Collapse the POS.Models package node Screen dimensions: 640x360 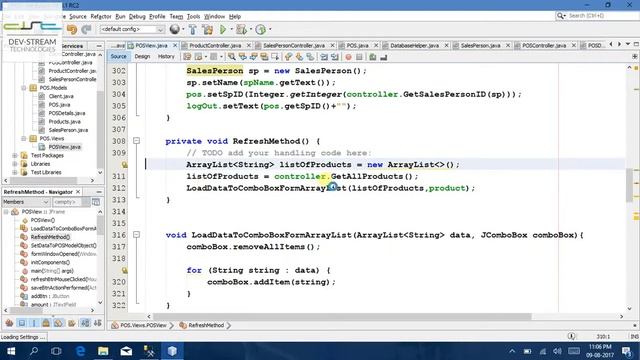[x=23, y=88]
